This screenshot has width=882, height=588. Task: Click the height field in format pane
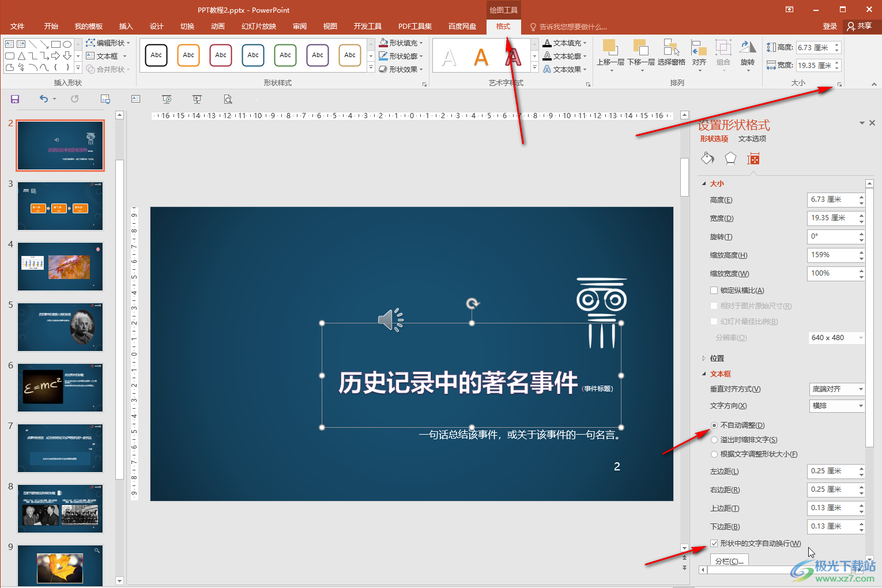tap(832, 199)
